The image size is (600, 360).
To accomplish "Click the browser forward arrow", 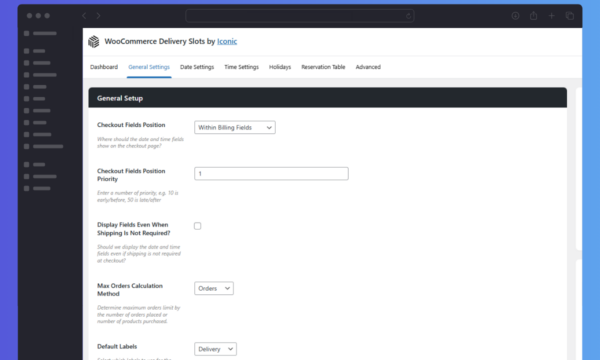I will click(98, 16).
